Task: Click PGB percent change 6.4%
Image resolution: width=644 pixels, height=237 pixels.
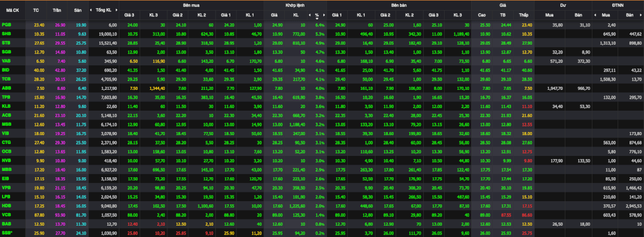Action: click(x=320, y=25)
